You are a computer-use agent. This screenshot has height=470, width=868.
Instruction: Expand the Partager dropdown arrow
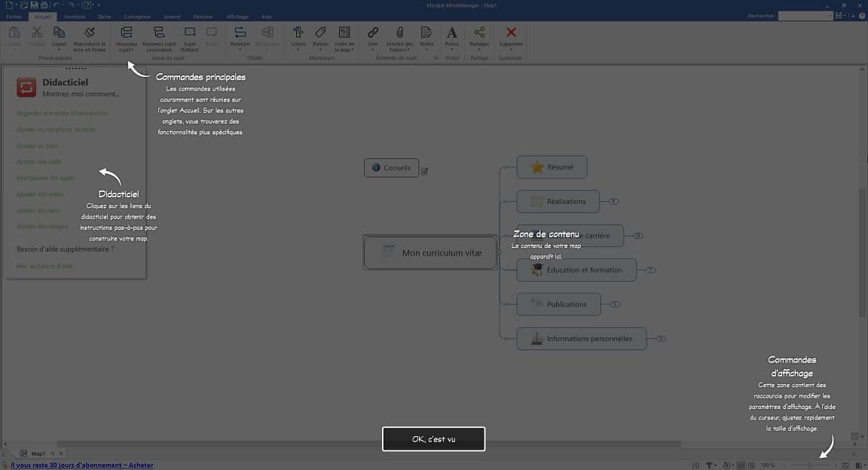479,49
